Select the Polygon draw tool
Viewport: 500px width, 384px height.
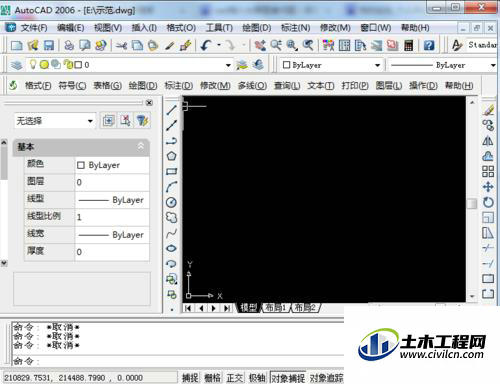tap(172, 156)
